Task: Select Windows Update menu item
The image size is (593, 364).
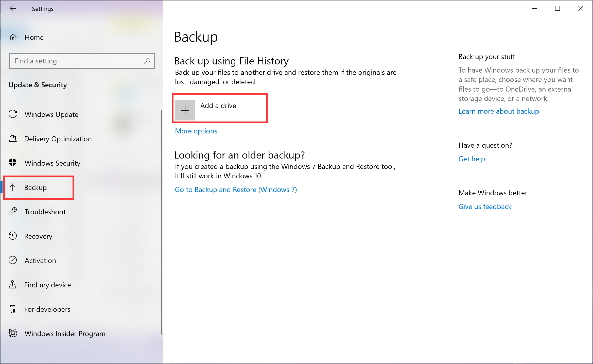Action: coord(51,114)
